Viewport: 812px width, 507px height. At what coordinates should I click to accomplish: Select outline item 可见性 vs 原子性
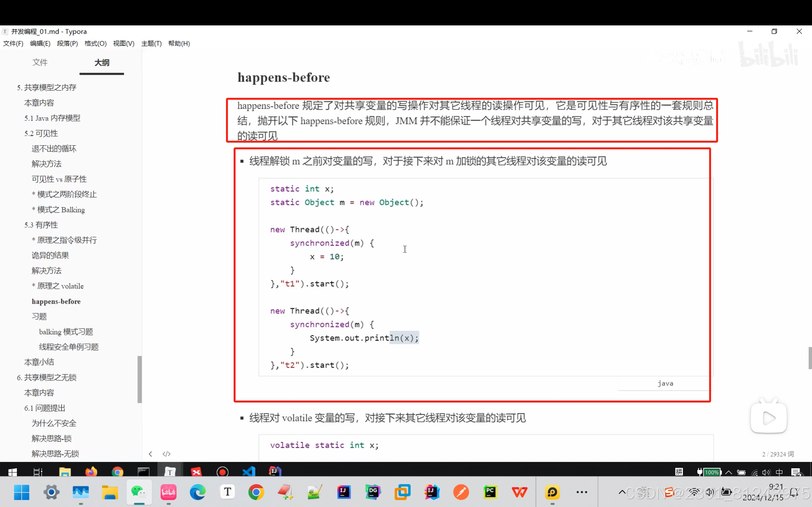(59, 179)
